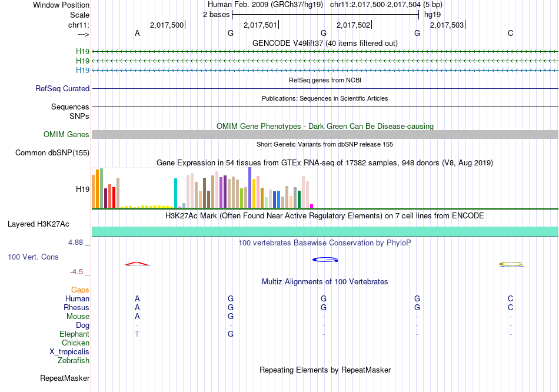Click the A base in Mouse row
Screen dimensions: 559x392
pos(137,317)
